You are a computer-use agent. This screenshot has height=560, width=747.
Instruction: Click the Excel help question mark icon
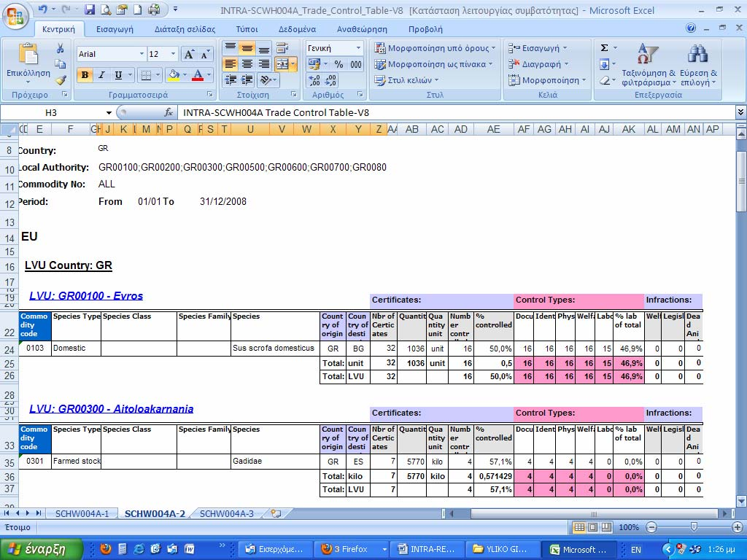point(691,28)
